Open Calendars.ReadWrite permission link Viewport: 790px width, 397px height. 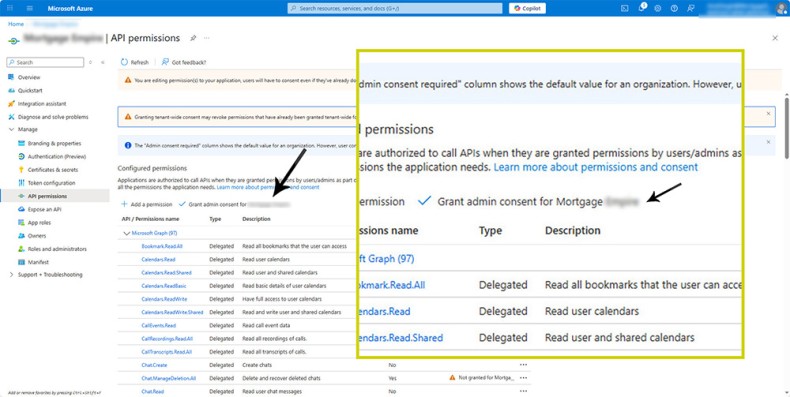(164, 299)
